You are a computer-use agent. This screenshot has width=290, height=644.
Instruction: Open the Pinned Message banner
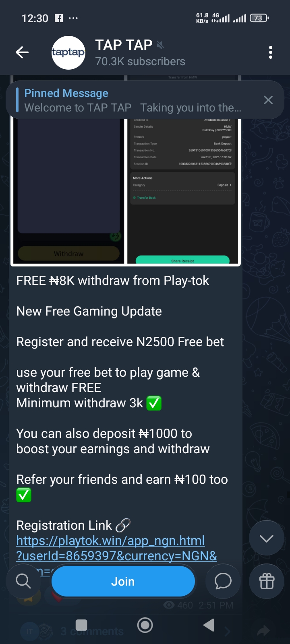[133, 100]
